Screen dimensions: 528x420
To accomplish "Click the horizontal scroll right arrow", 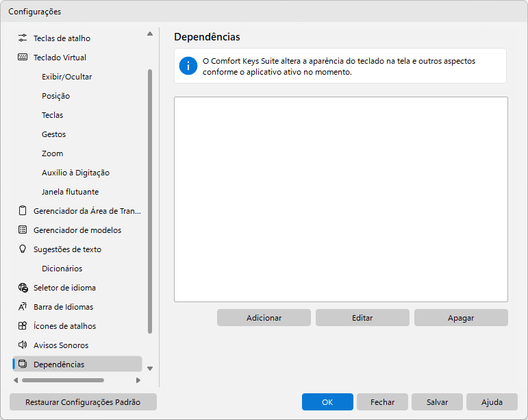I will click(138, 380).
